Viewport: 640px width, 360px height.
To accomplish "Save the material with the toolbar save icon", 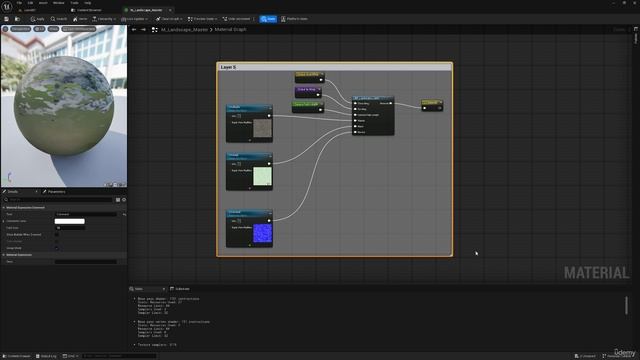I will 6,19.
